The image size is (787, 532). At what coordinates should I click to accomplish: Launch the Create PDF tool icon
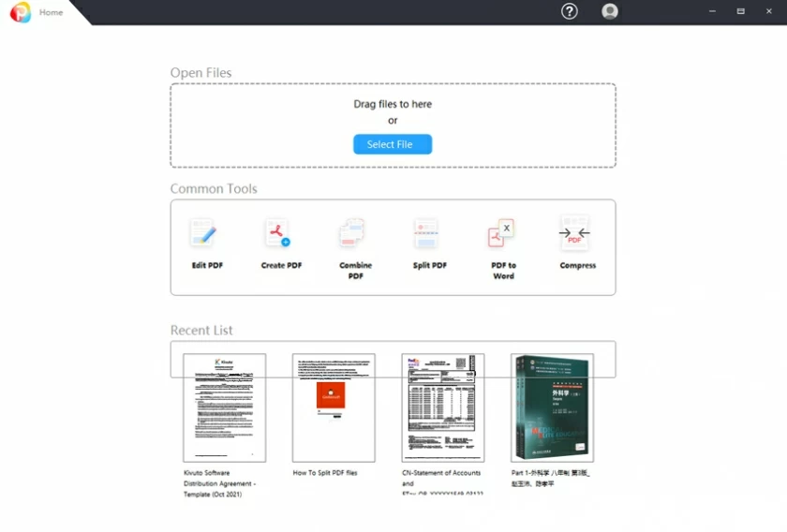click(x=277, y=233)
